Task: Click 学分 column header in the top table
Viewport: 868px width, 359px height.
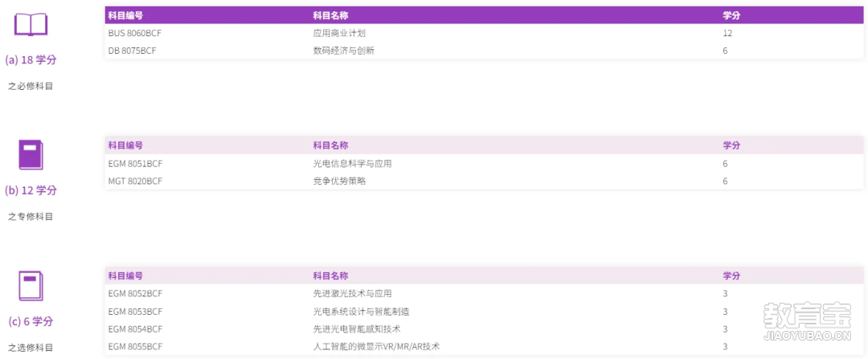Action: pos(731,15)
